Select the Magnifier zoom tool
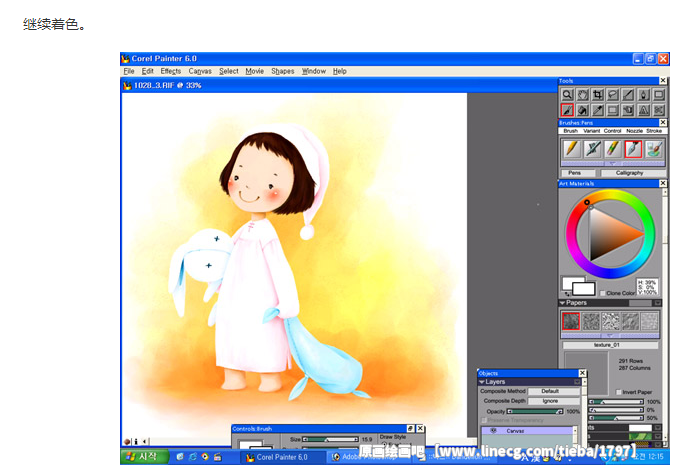This screenshot has width=677, height=470. pyautogui.click(x=567, y=95)
